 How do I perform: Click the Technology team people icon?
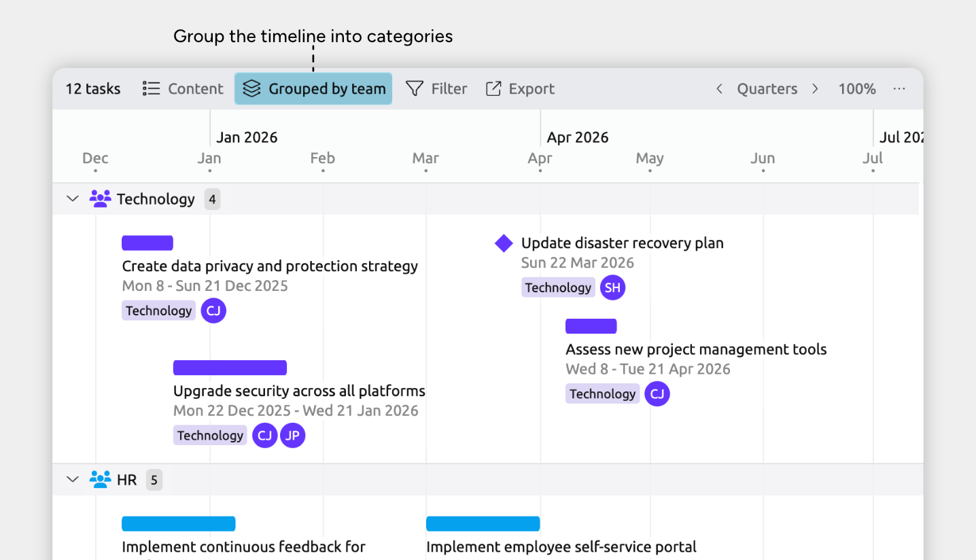click(100, 199)
